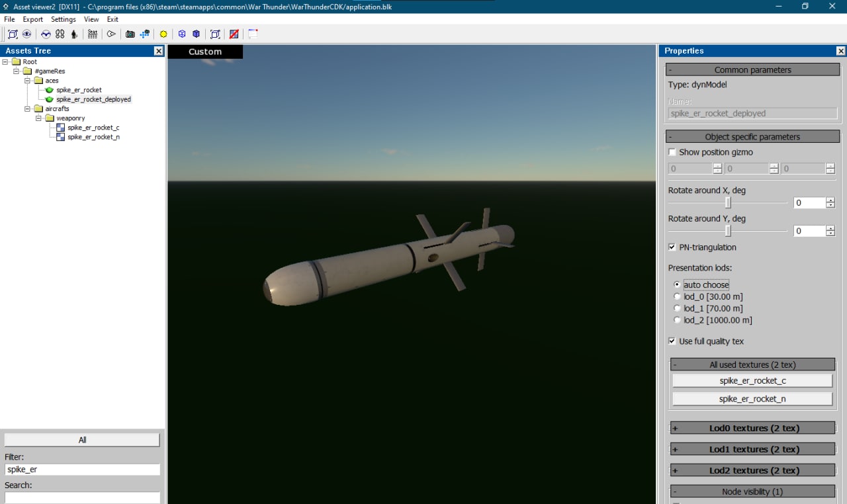Toggle the Stat display toolbar icon

[x=93, y=34]
